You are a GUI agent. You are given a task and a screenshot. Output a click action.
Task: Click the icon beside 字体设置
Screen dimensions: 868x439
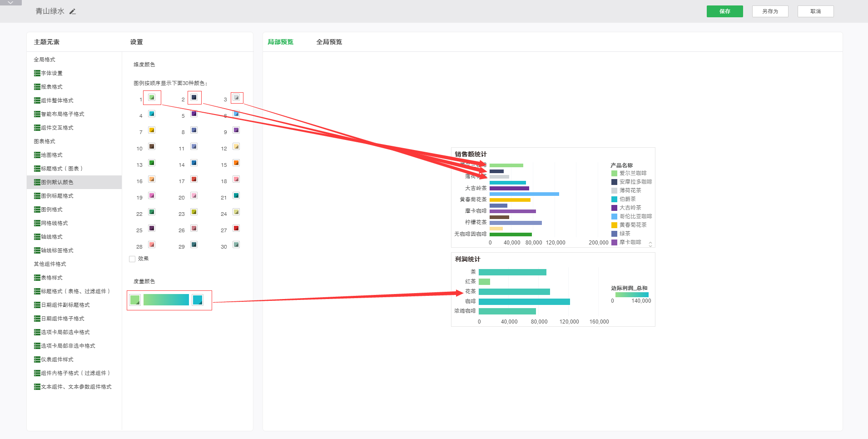pos(37,73)
